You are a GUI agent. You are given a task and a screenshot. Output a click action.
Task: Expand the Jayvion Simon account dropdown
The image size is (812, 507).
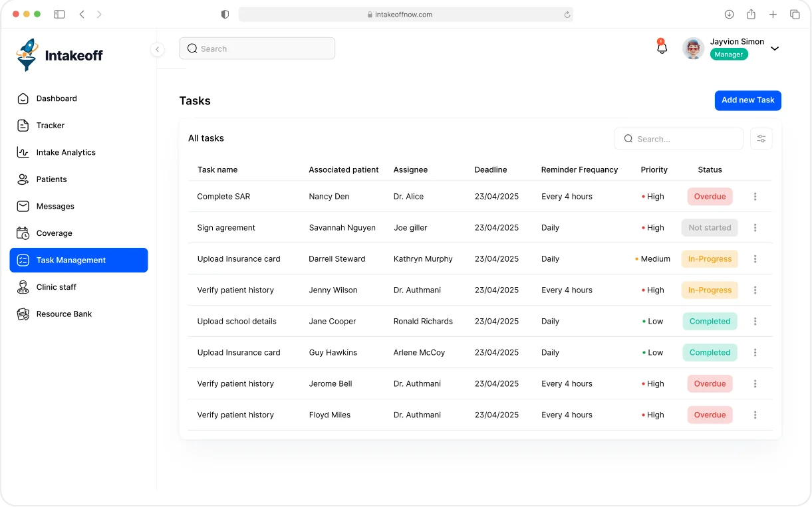pos(775,49)
